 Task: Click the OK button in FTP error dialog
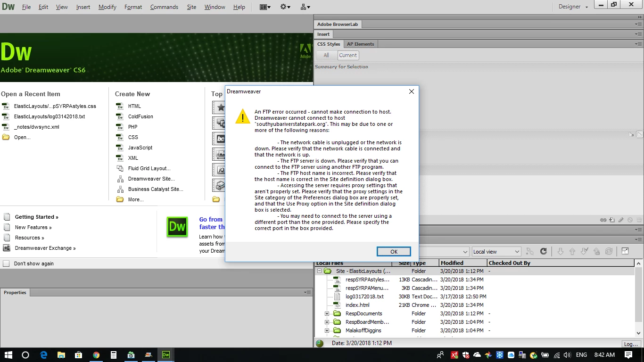[394, 252]
